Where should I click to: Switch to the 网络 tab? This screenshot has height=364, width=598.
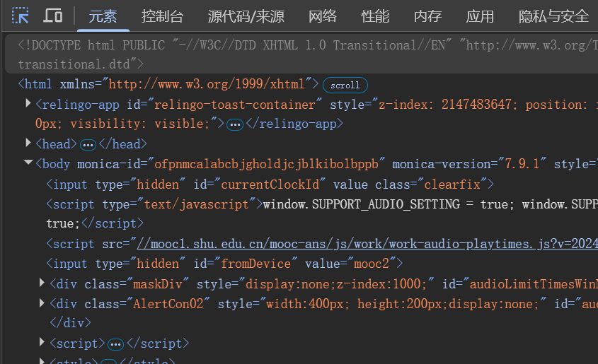tap(323, 16)
